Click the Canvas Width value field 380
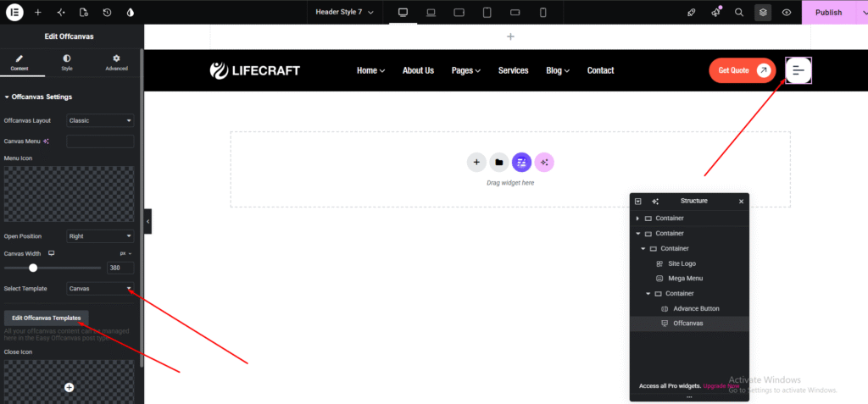 click(x=120, y=268)
